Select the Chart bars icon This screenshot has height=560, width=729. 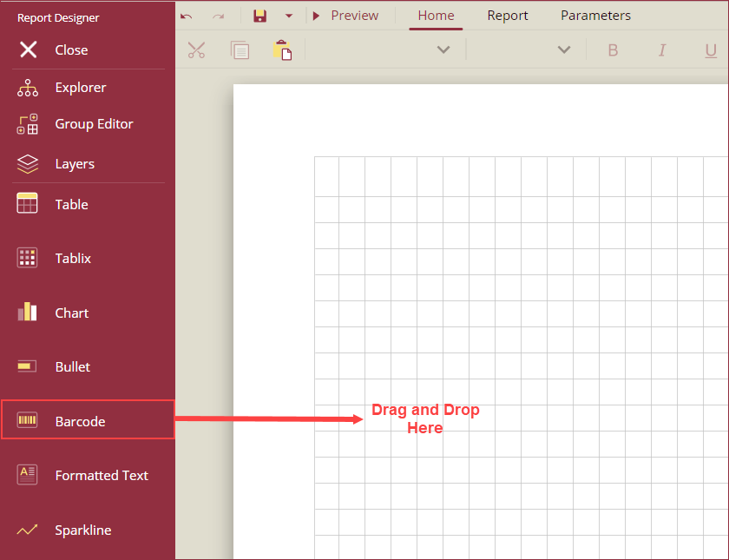[27, 312]
